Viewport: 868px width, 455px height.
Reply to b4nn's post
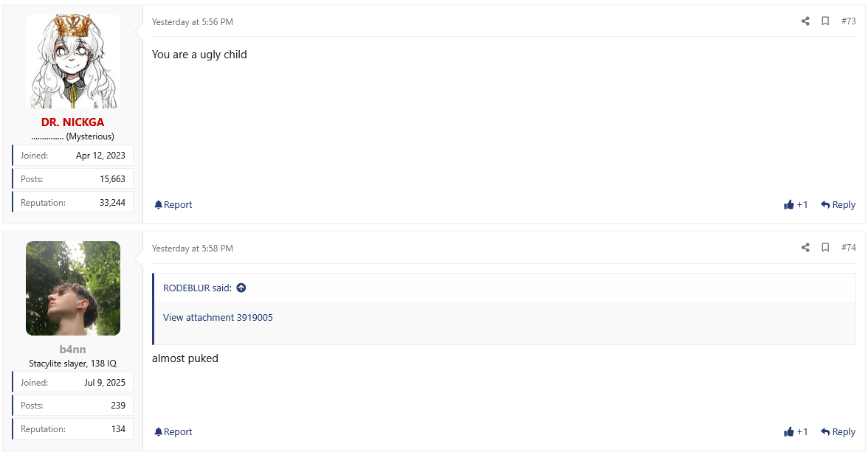pyautogui.click(x=838, y=432)
